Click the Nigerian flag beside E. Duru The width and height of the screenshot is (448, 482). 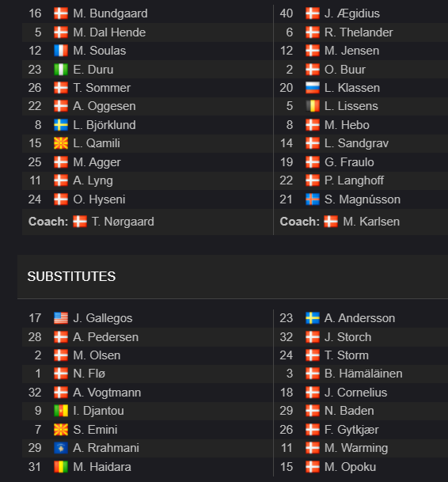pos(61,70)
